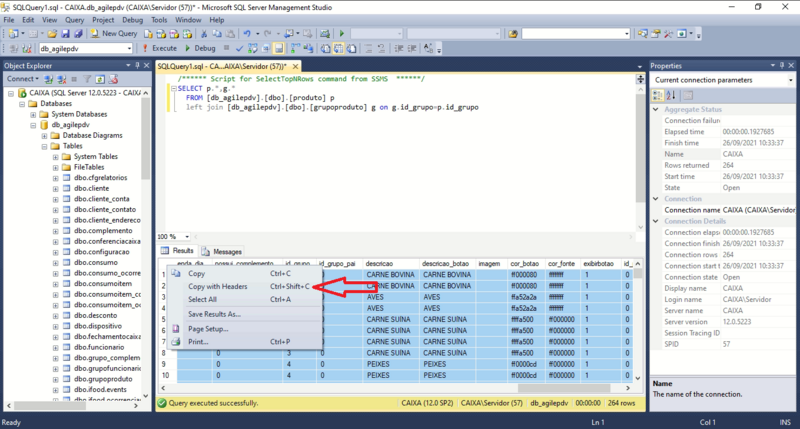Open the db_agilepdv database dropdown

point(129,48)
